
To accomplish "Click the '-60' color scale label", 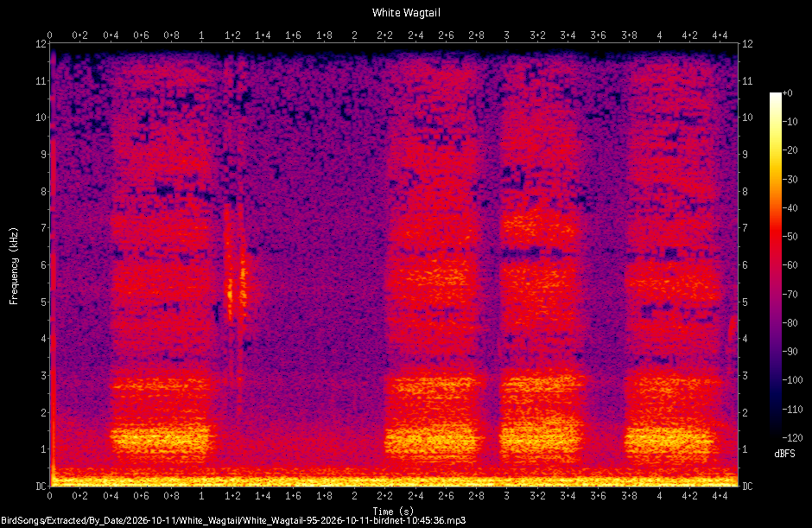I will [790, 265].
